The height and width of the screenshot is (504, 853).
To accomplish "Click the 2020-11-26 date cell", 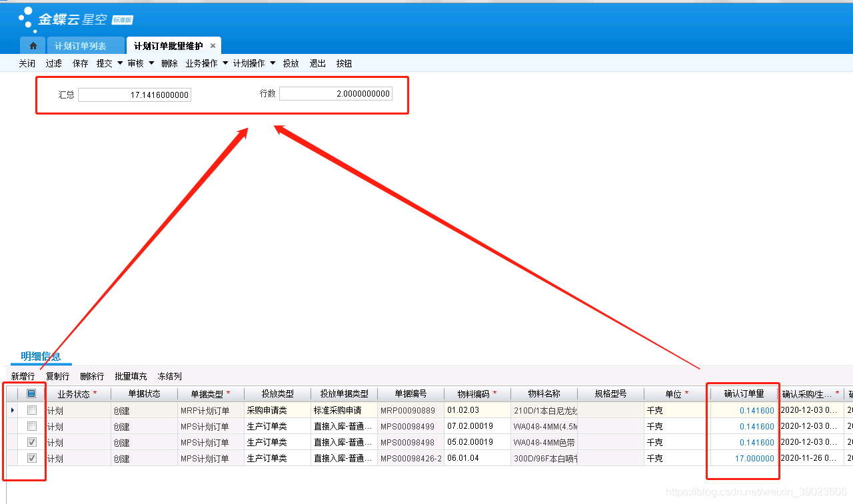I will [810, 459].
